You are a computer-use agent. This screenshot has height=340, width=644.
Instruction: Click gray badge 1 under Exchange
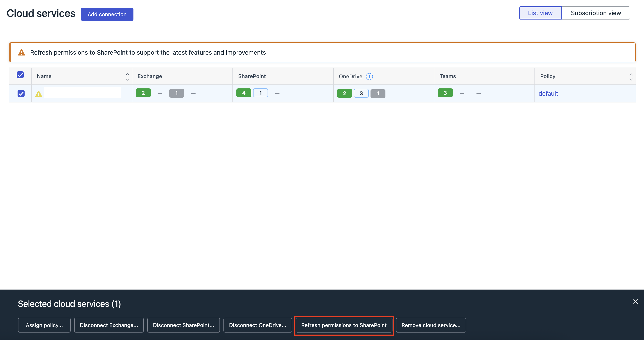pyautogui.click(x=176, y=93)
